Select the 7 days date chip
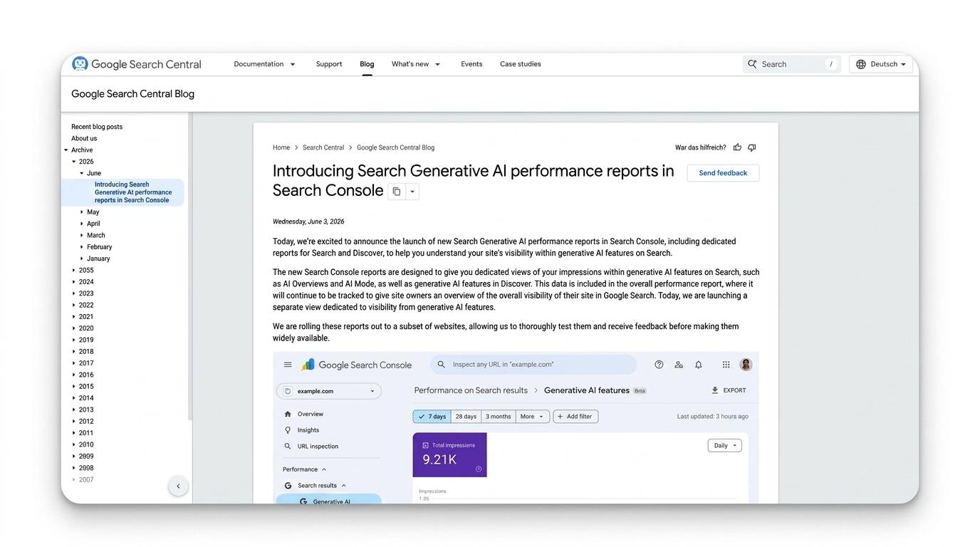The width and height of the screenshot is (980, 547). (432, 417)
